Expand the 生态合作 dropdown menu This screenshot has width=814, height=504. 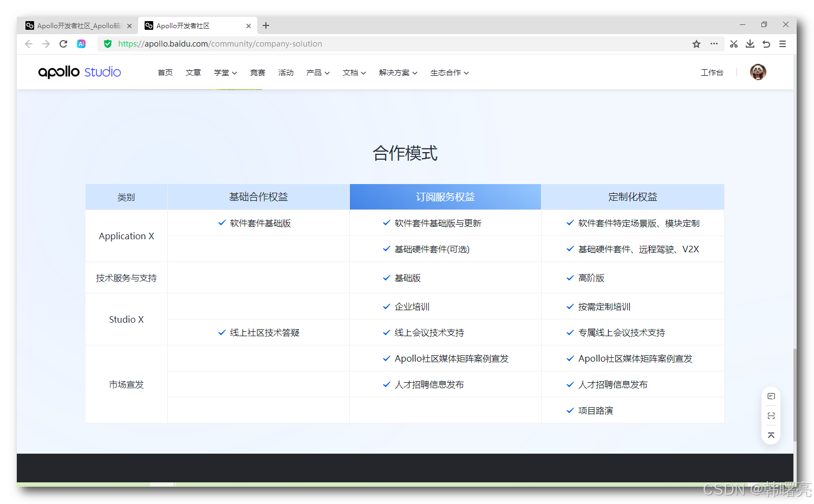450,73
